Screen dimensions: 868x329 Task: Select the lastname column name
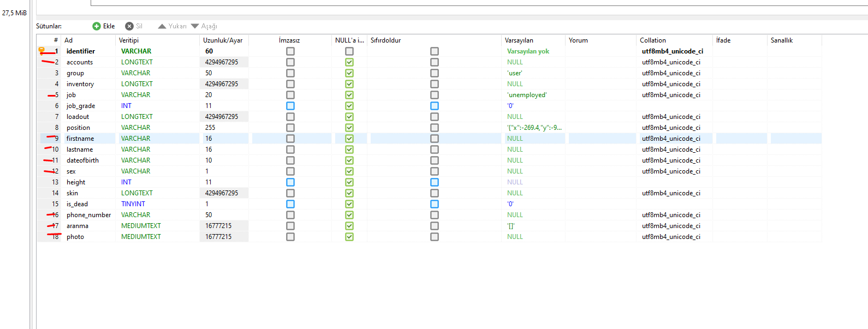pos(80,149)
